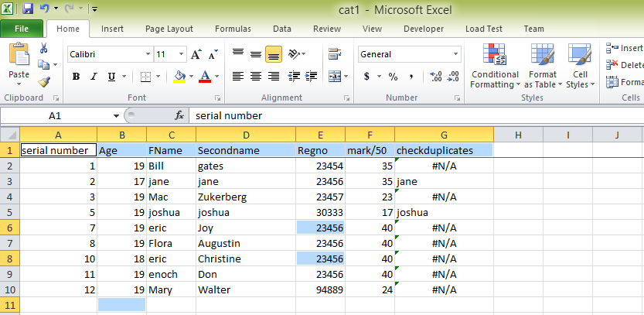Click the Merge & Center icon
The width and height of the screenshot is (644, 315).
coord(336,76)
